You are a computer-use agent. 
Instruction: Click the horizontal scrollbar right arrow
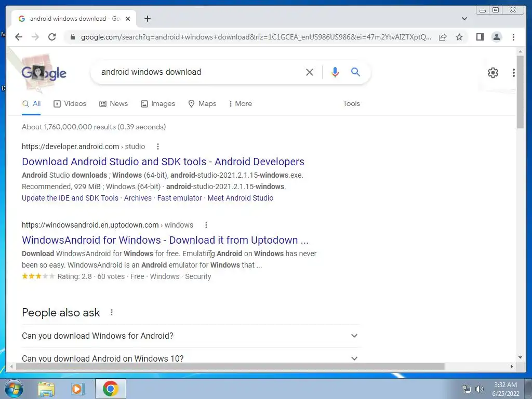coord(512,366)
